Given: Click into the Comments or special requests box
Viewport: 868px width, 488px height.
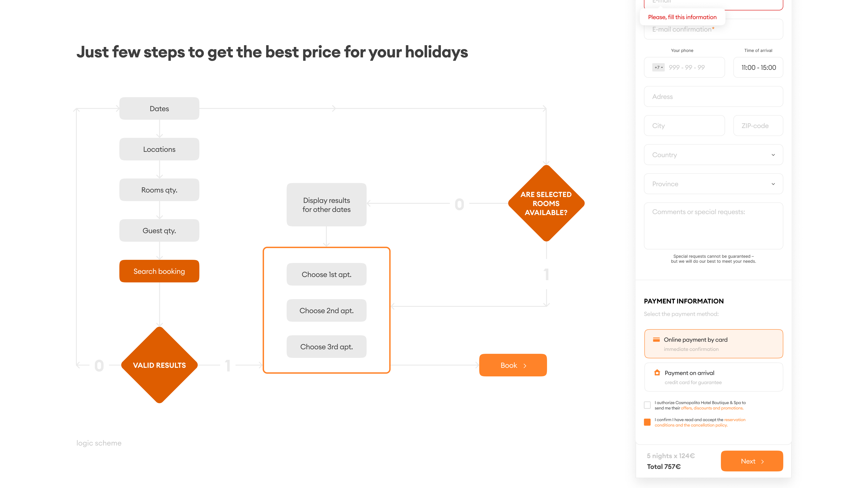Looking at the screenshot, I should pos(713,226).
